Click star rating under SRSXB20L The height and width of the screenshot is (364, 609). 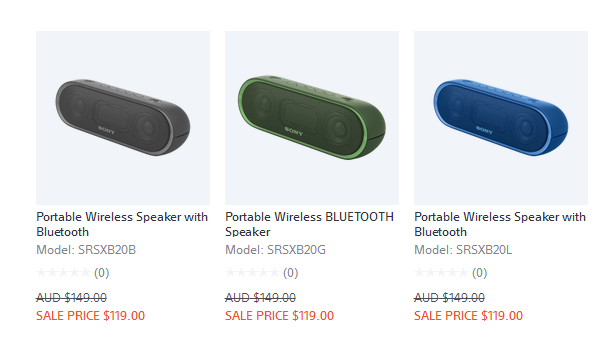441,273
